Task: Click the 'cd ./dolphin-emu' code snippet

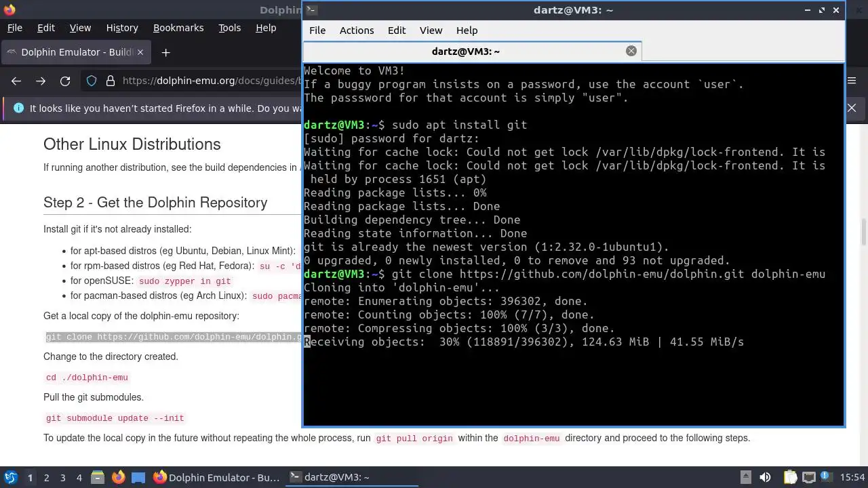Action: (87, 378)
